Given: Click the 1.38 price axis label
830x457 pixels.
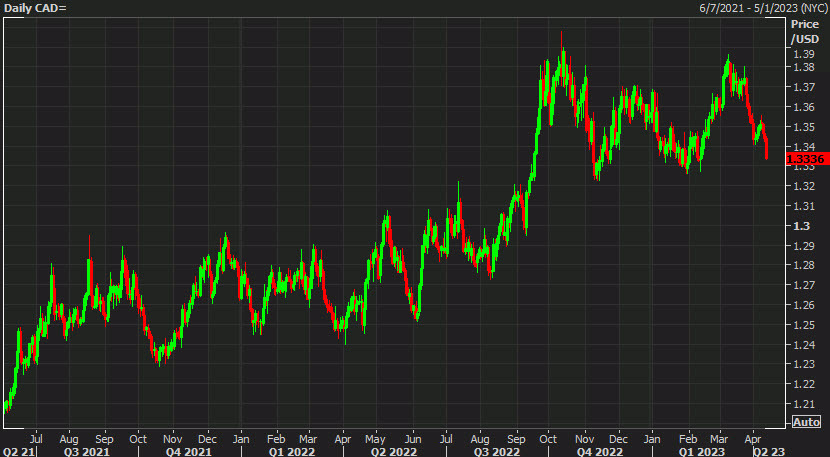Looking at the screenshot, I should coord(804,67).
